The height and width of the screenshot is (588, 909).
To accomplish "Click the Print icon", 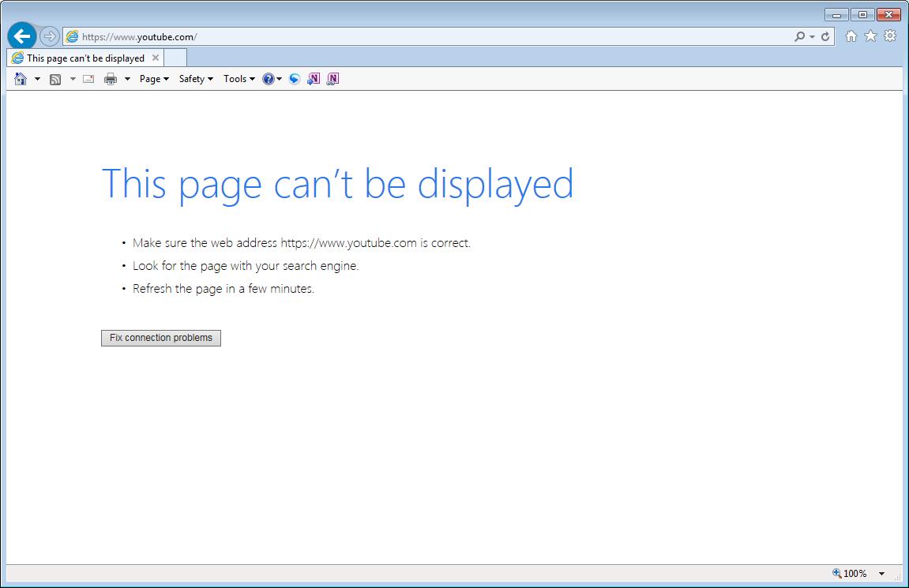I will tap(110, 79).
